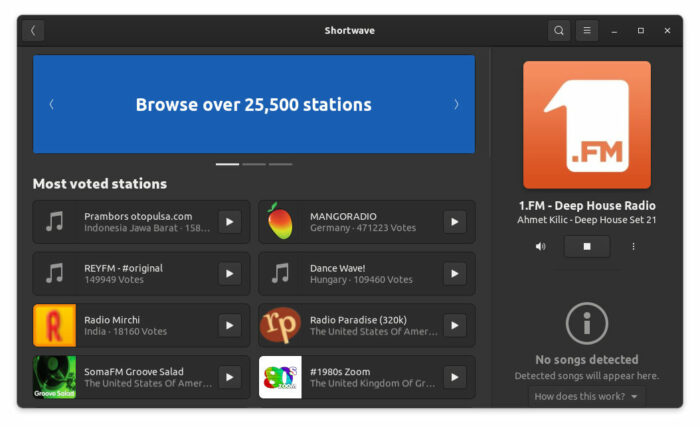Minimize the Shortwave window
This screenshot has width=700, height=427.
pos(614,31)
